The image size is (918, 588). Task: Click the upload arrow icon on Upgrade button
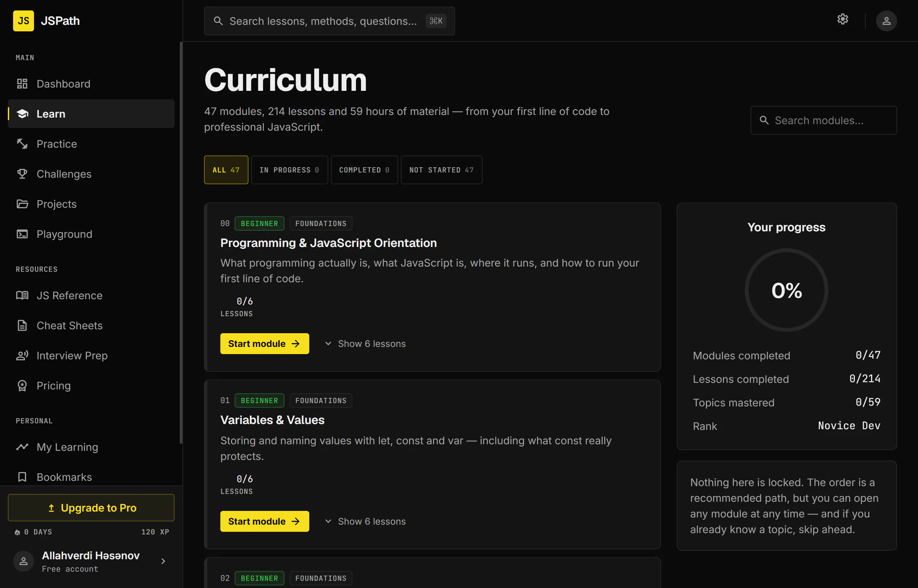(51, 508)
